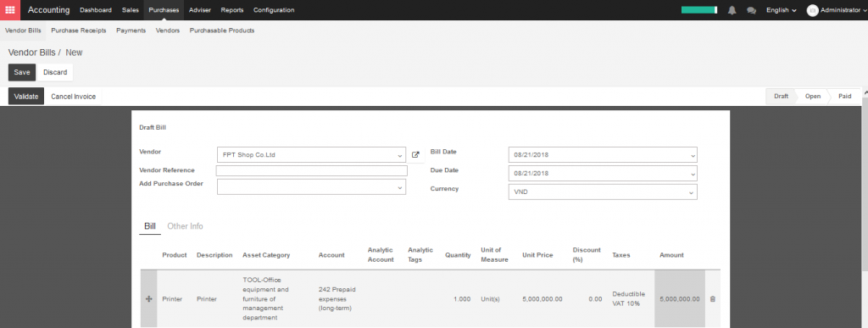This screenshot has width=868, height=328.
Task: Click the quantity 1.000 cell
Action: 462,299
